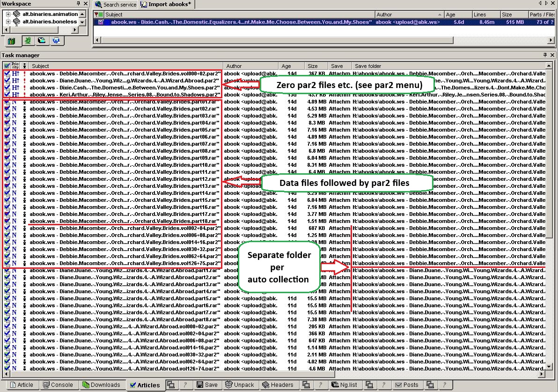Click the pin icon on Workspace panel
This screenshot has height=392, width=558.
[78, 4]
